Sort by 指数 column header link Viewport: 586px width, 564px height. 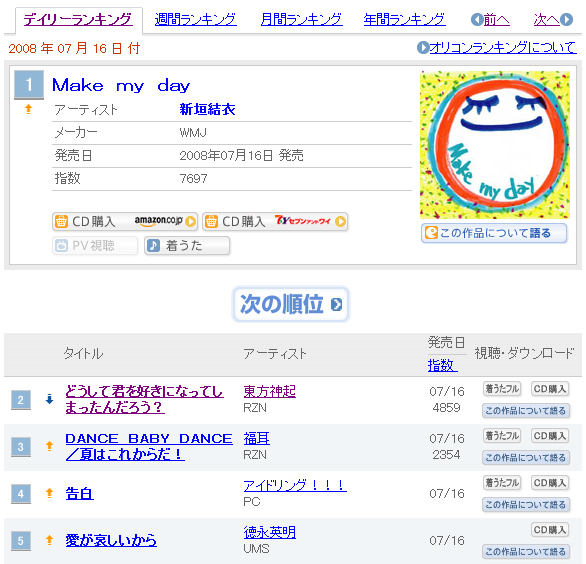pyautogui.click(x=442, y=365)
